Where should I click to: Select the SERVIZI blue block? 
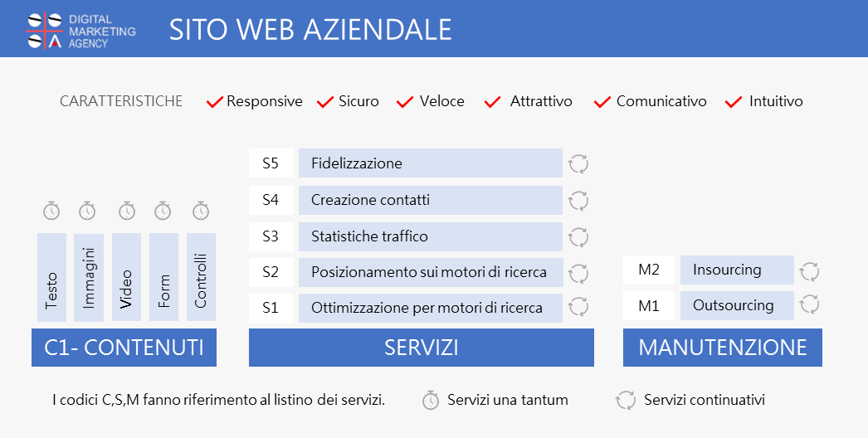(422, 348)
